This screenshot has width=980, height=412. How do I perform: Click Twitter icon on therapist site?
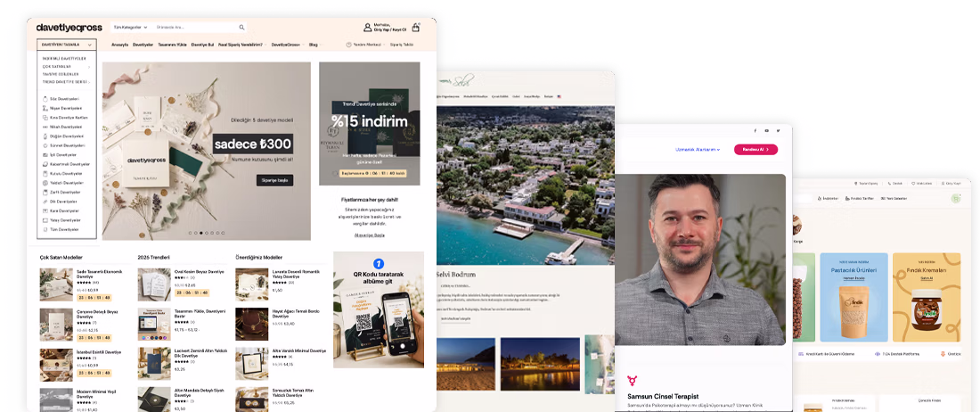coord(778,131)
